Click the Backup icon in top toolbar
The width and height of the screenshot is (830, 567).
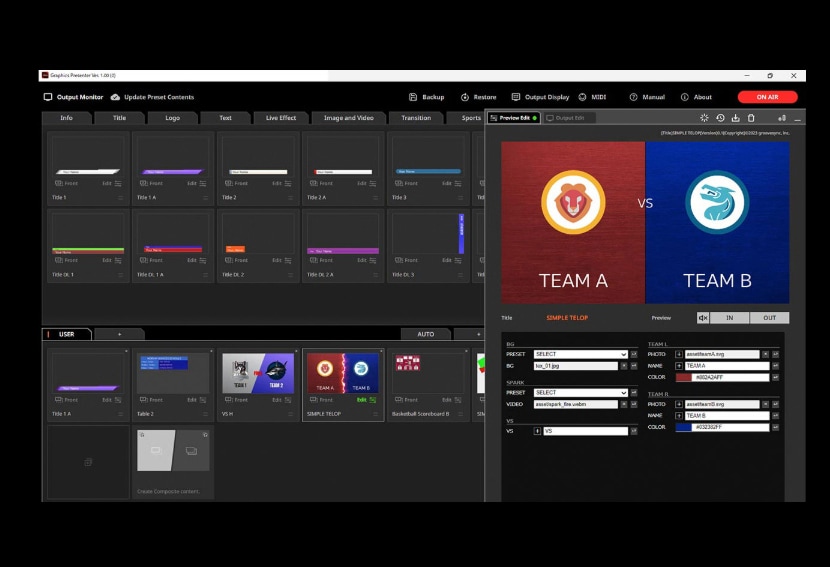413,97
